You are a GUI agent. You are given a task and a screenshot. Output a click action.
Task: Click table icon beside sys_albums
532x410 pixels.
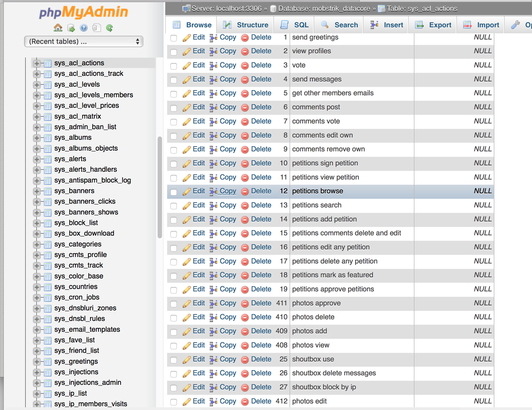tap(48, 138)
